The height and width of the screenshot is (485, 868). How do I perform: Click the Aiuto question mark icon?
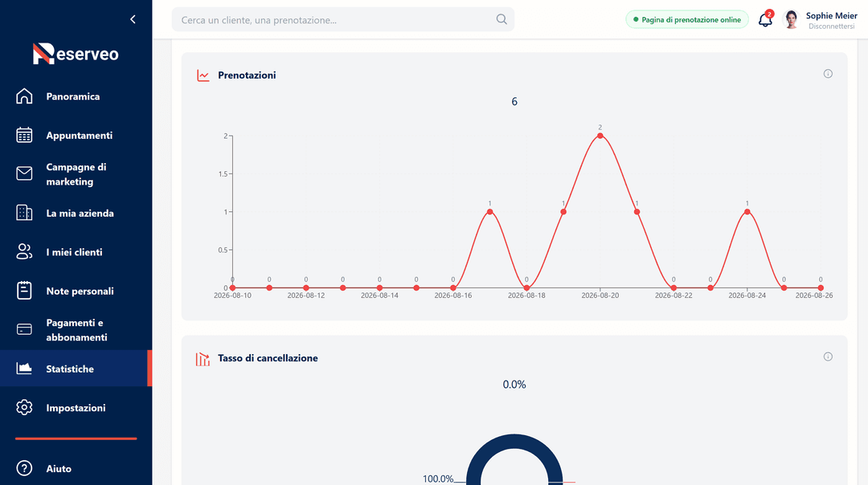[24, 468]
